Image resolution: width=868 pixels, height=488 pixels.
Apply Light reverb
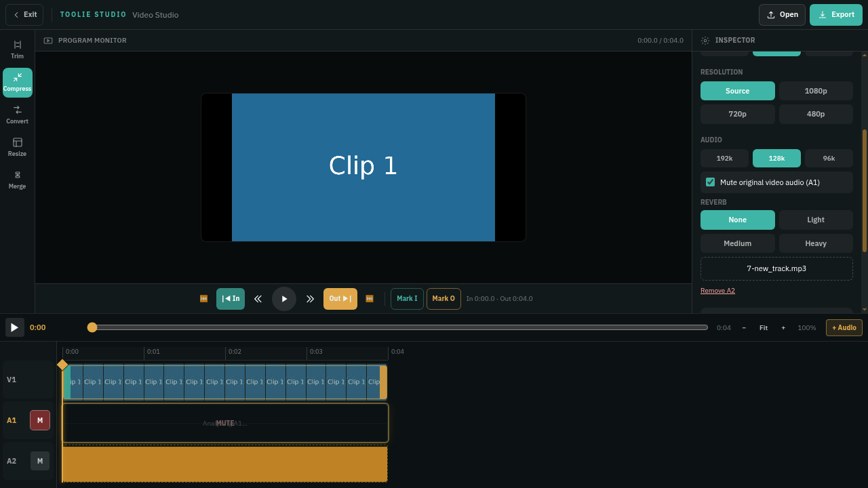pyautogui.click(x=816, y=220)
